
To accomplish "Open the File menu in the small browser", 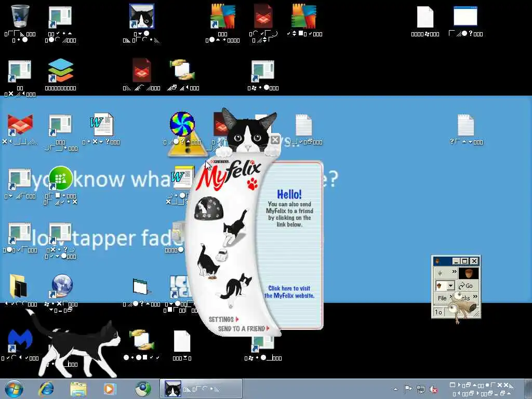I will click(442, 298).
